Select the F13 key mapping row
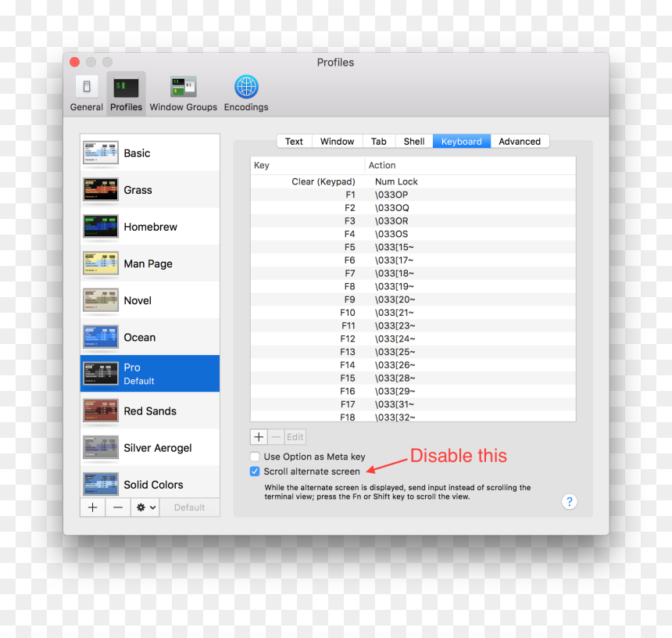672x638 pixels. pyautogui.click(x=413, y=352)
